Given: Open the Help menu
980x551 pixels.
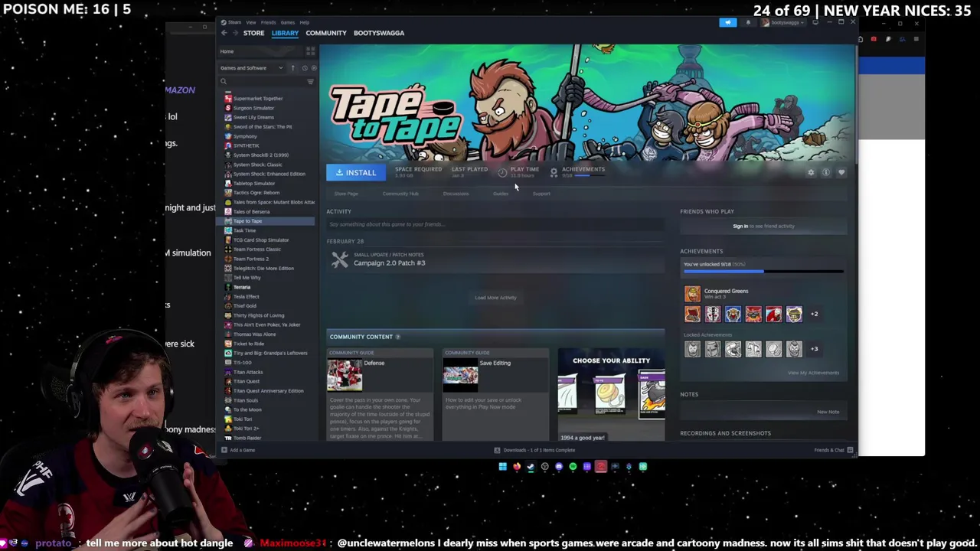Looking at the screenshot, I should [305, 22].
